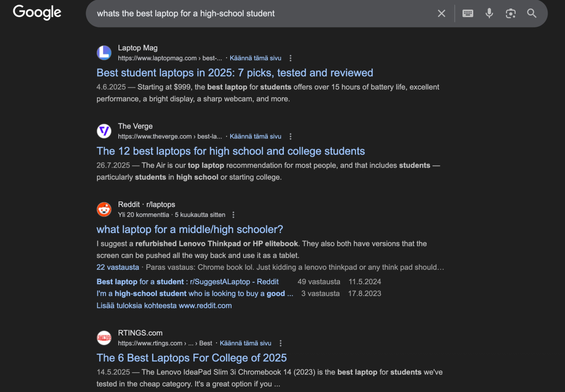
Task: Click the search query input field
Action: click(235, 13)
